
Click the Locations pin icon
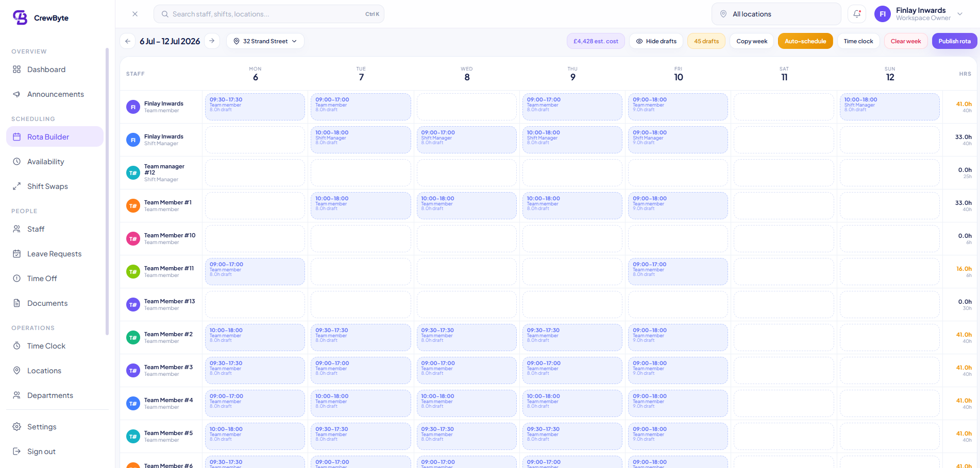[17, 371]
